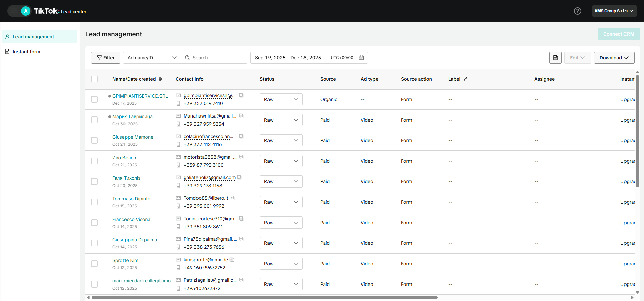This screenshot has width=644, height=301.
Task: Click the horizontal table scrollbar
Action: tap(264, 297)
